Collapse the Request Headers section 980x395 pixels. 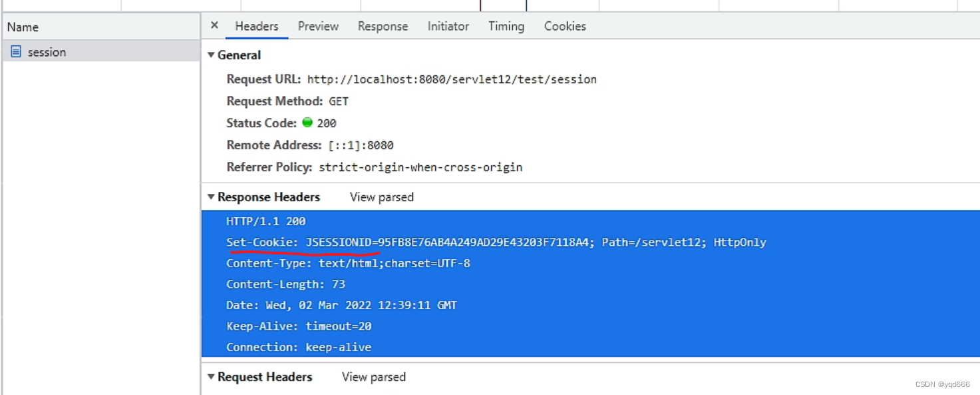[x=211, y=377]
